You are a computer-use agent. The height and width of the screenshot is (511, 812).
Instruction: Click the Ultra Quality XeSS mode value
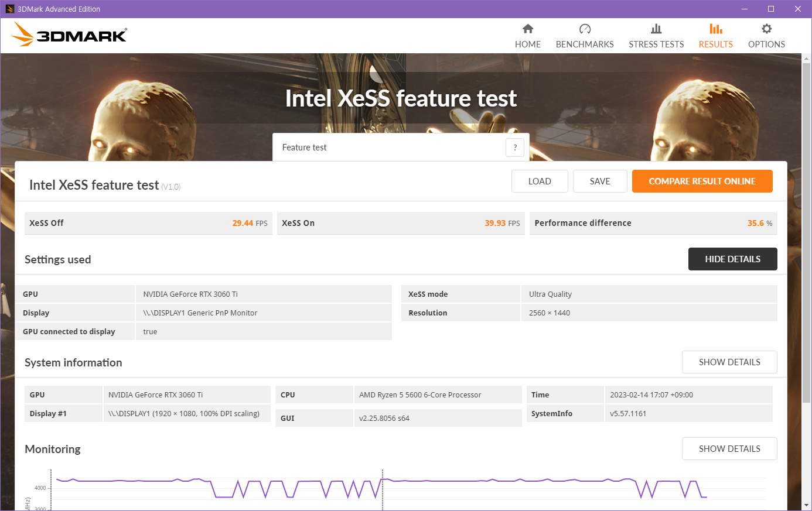point(550,294)
